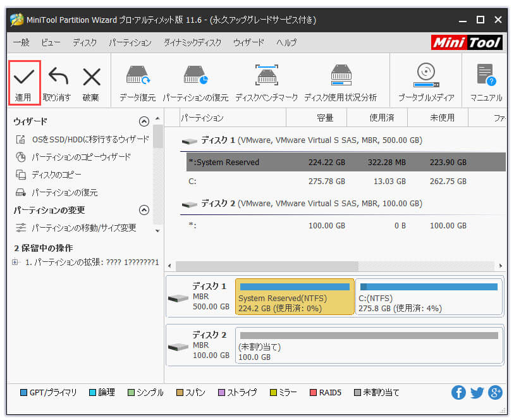Sort by 容量 column header
The image size is (514, 420).
316,118
